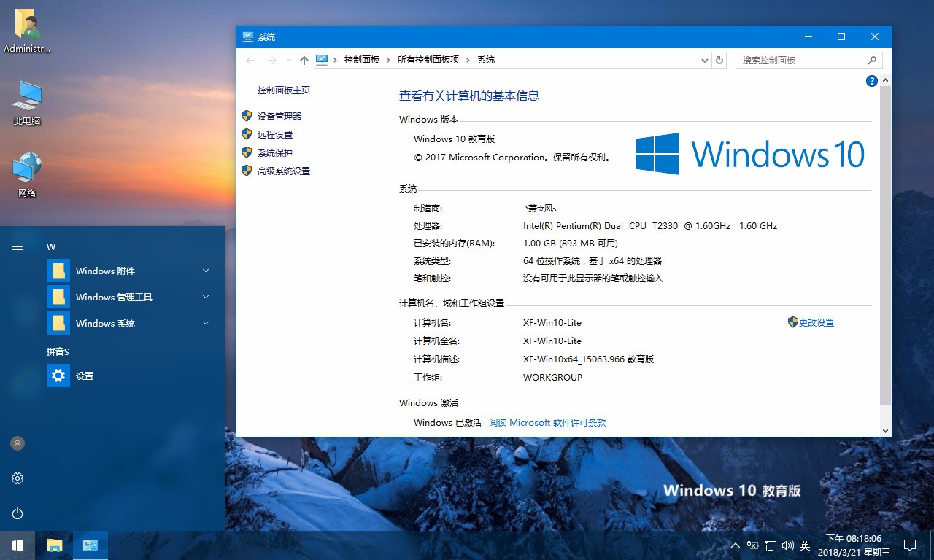Click the help question mark icon
Viewport: 934px width, 560px height.
[x=871, y=81]
